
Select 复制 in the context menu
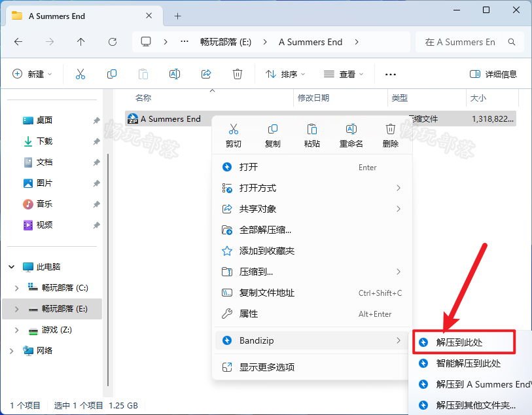[x=272, y=135]
